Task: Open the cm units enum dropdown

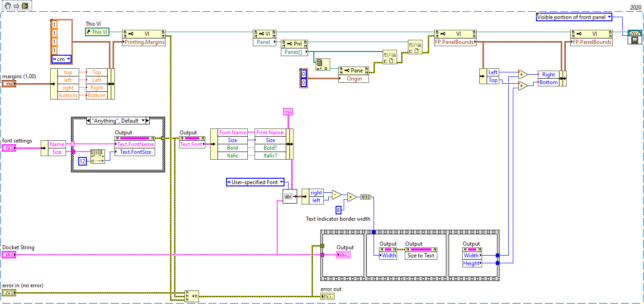Action: [x=62, y=59]
